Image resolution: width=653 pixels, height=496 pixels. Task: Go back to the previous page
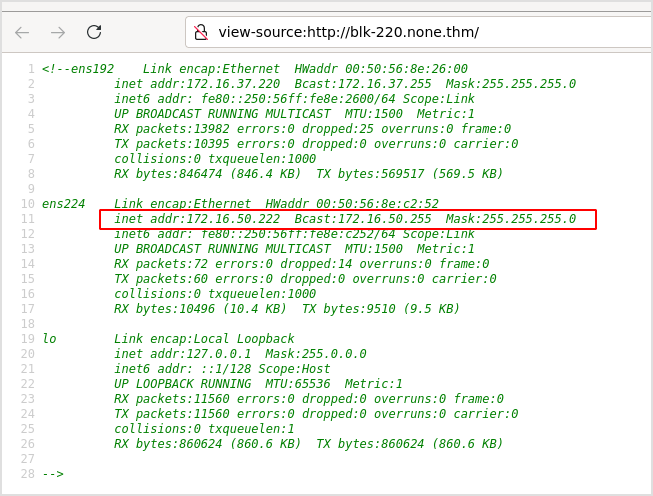tap(22, 32)
